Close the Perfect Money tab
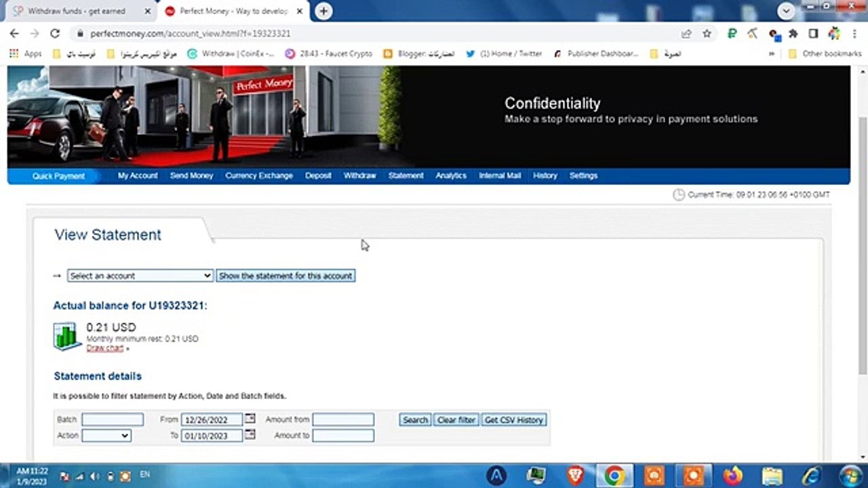The height and width of the screenshot is (488, 868). pyautogui.click(x=299, y=12)
